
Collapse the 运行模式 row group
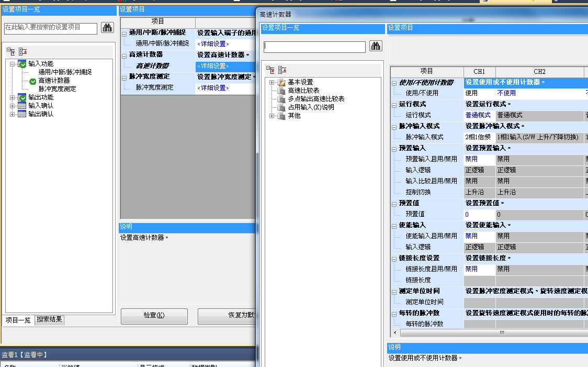click(x=394, y=105)
